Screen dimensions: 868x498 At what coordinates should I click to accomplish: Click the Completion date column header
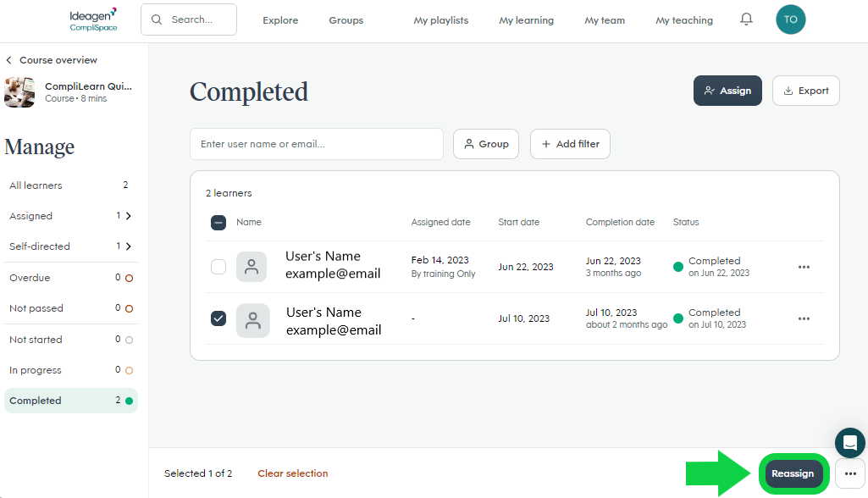620,222
